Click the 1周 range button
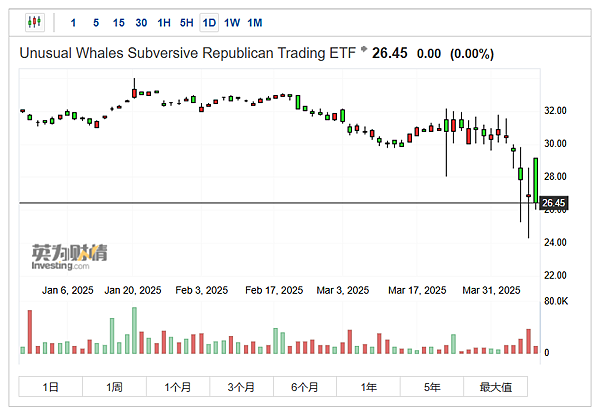 click(114, 387)
